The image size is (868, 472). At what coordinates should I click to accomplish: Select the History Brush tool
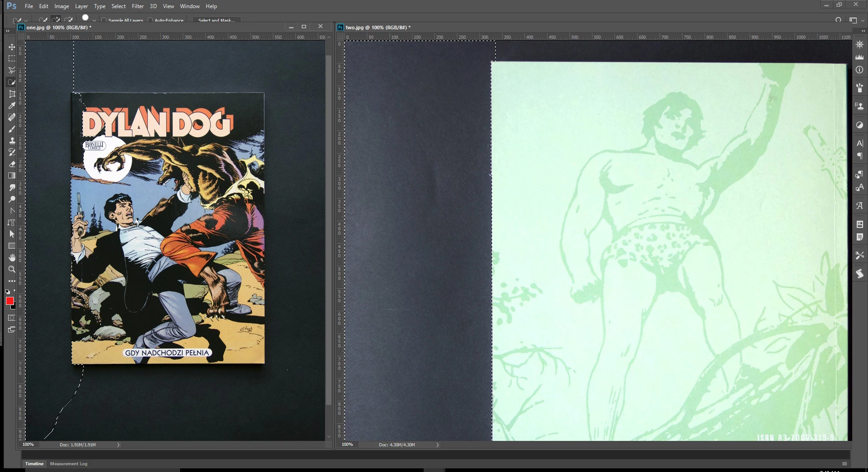point(12,152)
